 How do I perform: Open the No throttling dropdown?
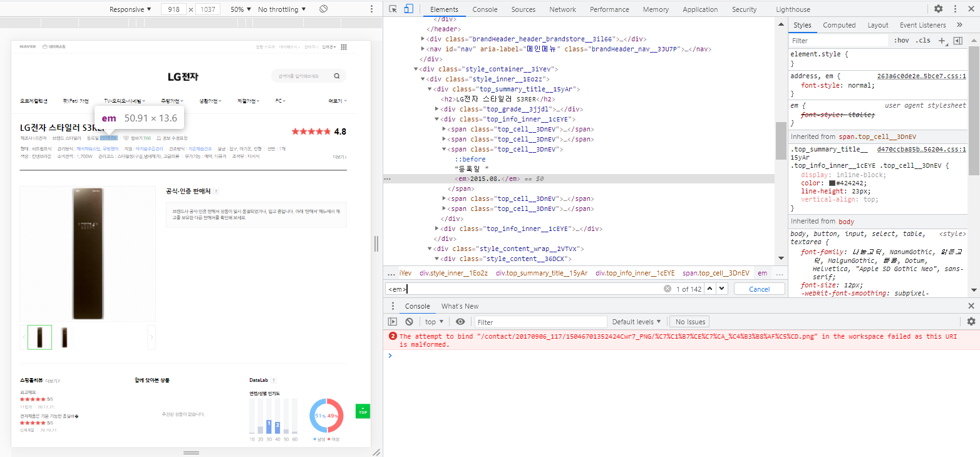(282, 9)
